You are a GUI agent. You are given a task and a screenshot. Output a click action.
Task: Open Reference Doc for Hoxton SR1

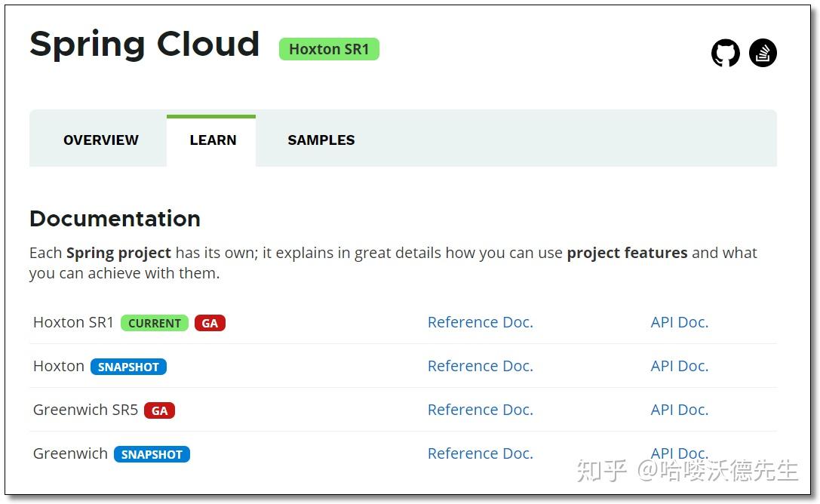point(480,322)
